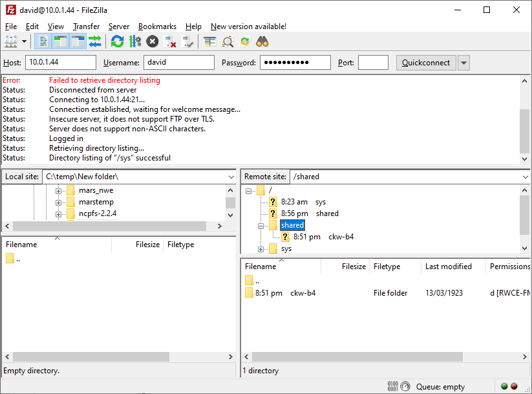
Task: Click the speed limits status bar icon
Action: tap(405, 386)
